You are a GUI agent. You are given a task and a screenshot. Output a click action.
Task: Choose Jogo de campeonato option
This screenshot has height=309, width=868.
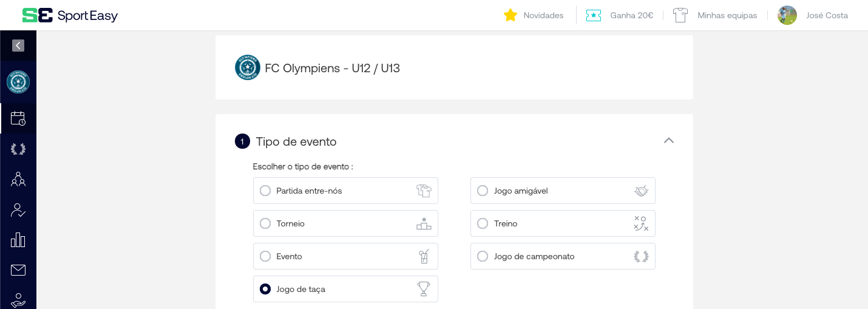[483, 256]
